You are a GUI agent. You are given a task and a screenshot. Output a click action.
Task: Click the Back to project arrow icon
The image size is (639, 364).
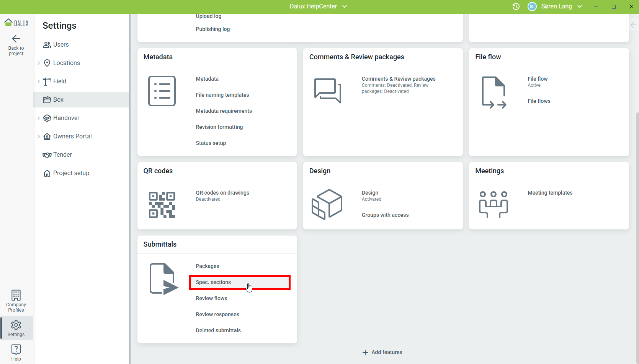click(x=16, y=39)
